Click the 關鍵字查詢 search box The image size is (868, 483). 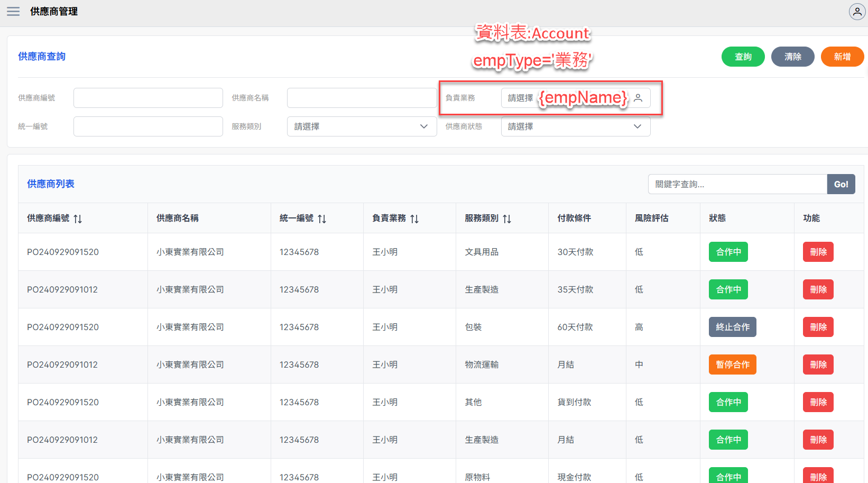[737, 184]
